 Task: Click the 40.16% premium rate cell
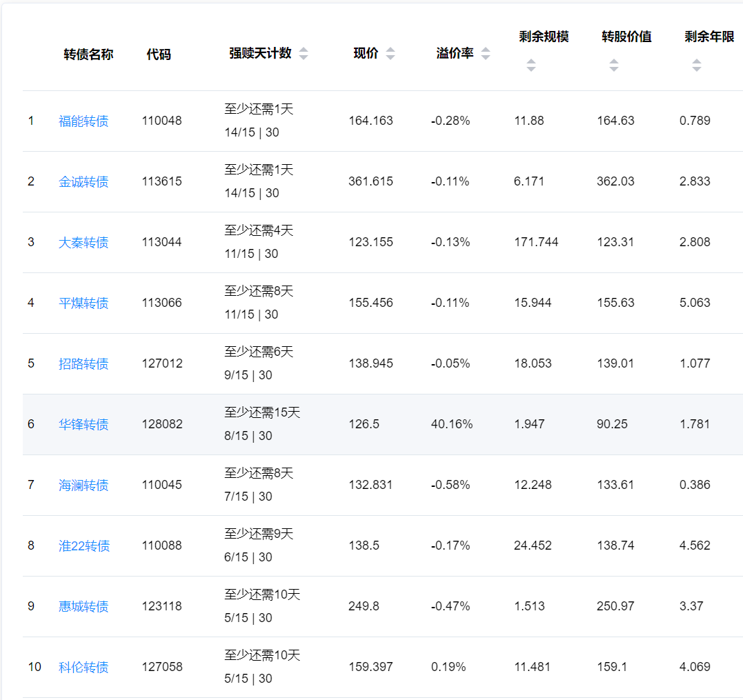click(452, 424)
